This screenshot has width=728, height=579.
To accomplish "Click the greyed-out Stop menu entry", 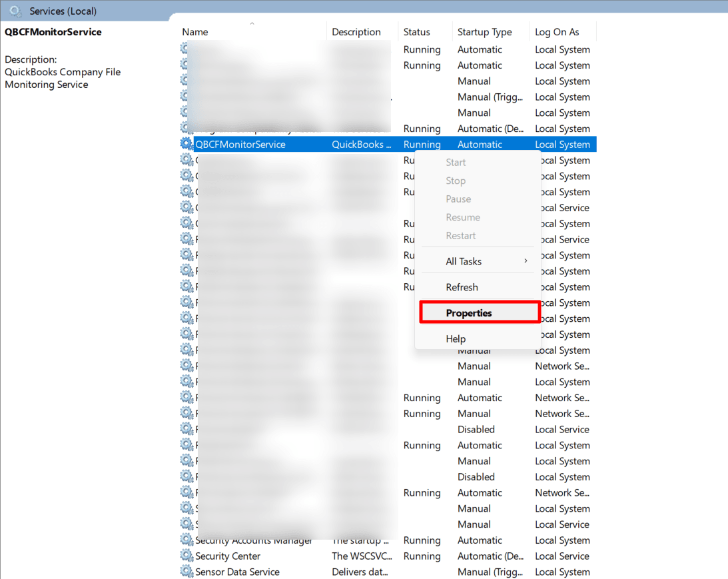I will (456, 181).
